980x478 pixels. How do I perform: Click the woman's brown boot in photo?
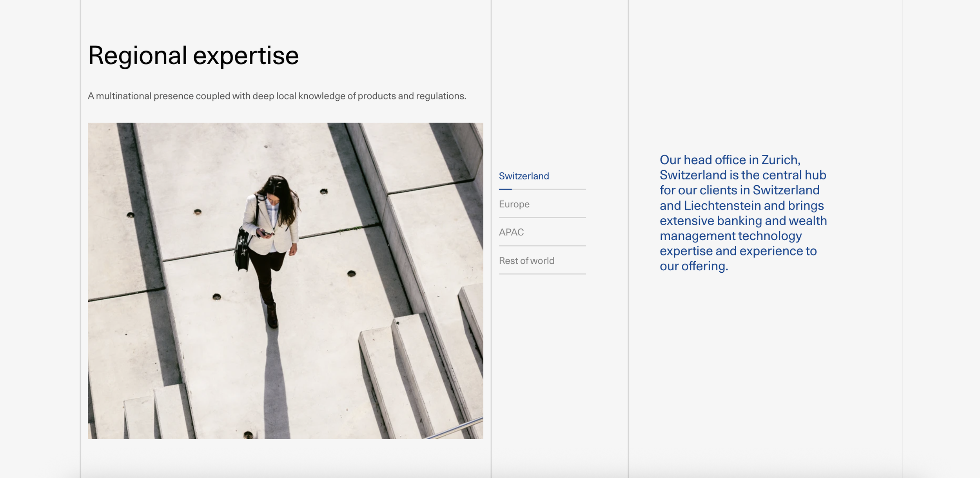point(272,316)
